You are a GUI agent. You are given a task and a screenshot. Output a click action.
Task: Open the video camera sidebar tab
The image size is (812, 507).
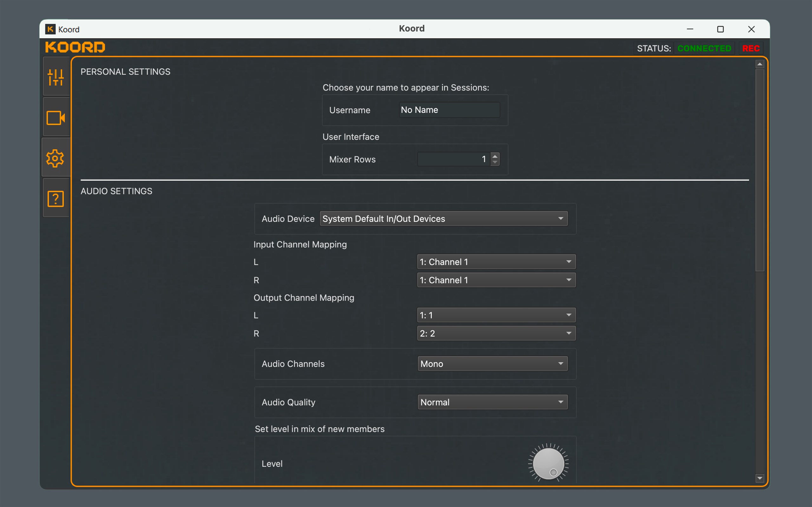(x=56, y=118)
